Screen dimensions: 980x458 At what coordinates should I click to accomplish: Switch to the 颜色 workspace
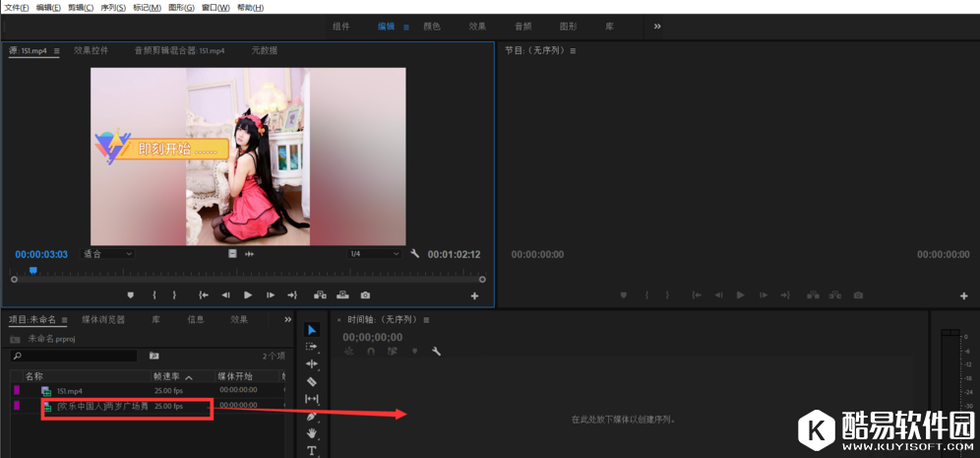pyautogui.click(x=432, y=27)
